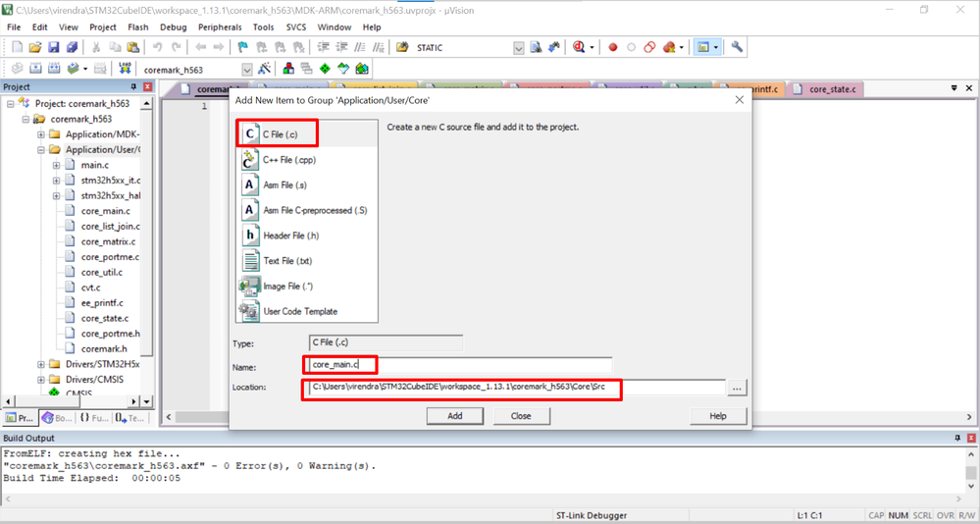
Task: Click the Help button in dialog
Action: (x=718, y=416)
